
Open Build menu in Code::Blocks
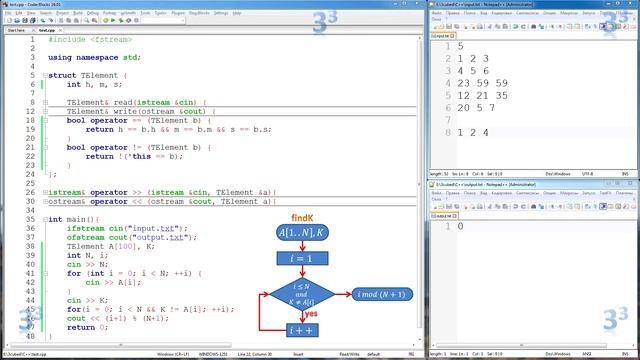78,13
